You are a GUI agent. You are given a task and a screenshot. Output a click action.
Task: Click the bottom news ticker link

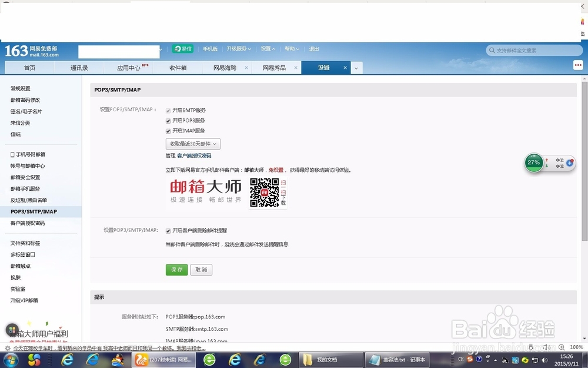[x=109, y=348]
